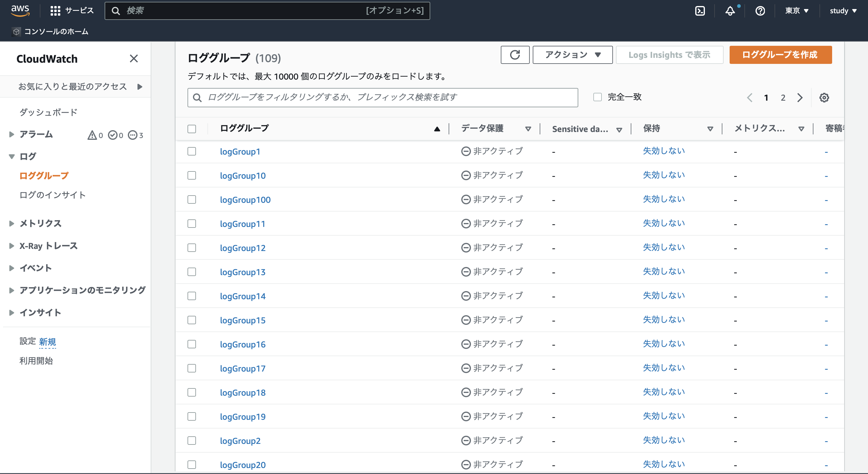
Task: Select ログのインサイト in the sidebar
Action: 52,195
